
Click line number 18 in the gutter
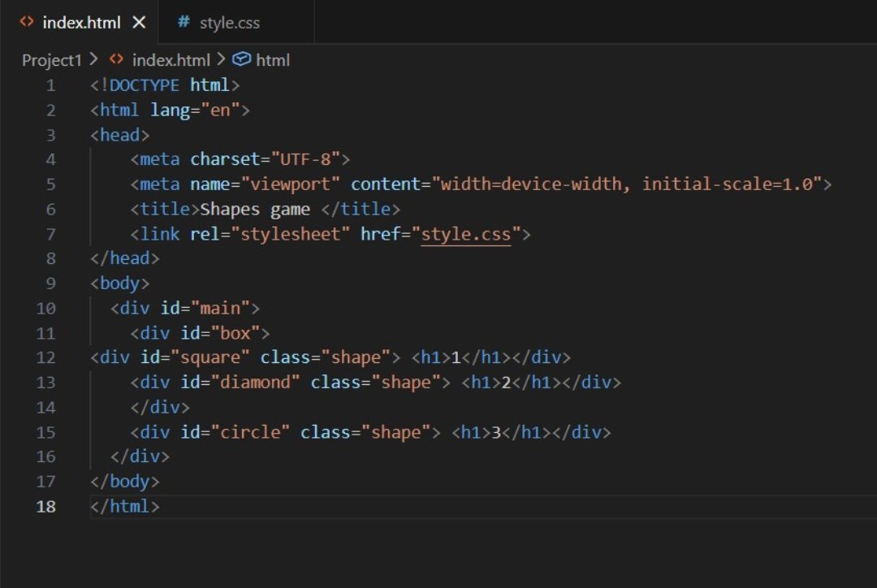45,506
